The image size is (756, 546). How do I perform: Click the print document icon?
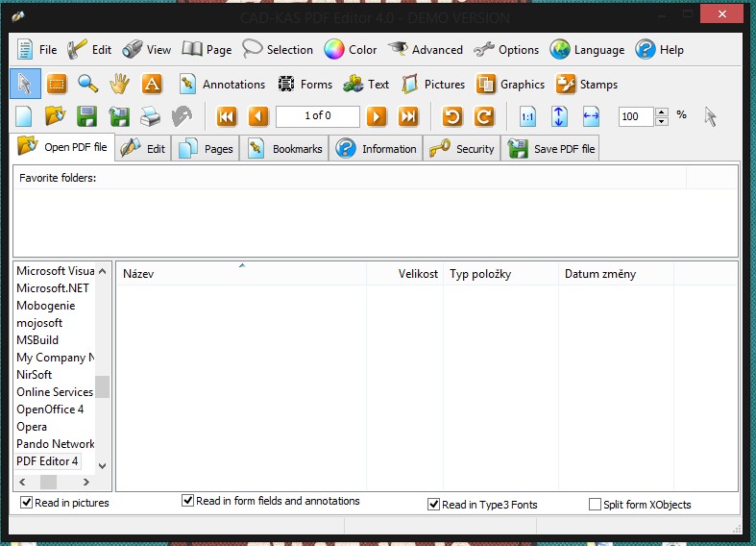(x=150, y=116)
